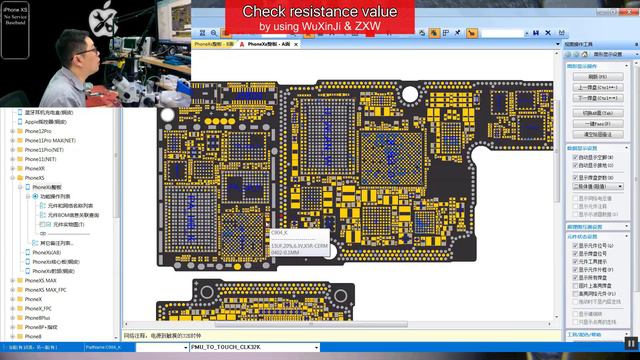Image resolution: width=640 pixels, height=360 pixels.
Task: Click the 下一焊盘 next pad button
Action: 598,98
